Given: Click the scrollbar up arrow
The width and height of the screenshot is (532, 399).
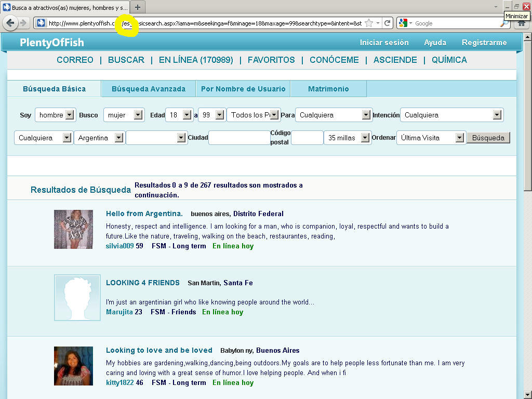Looking at the screenshot, I should pyautogui.click(x=528, y=37).
